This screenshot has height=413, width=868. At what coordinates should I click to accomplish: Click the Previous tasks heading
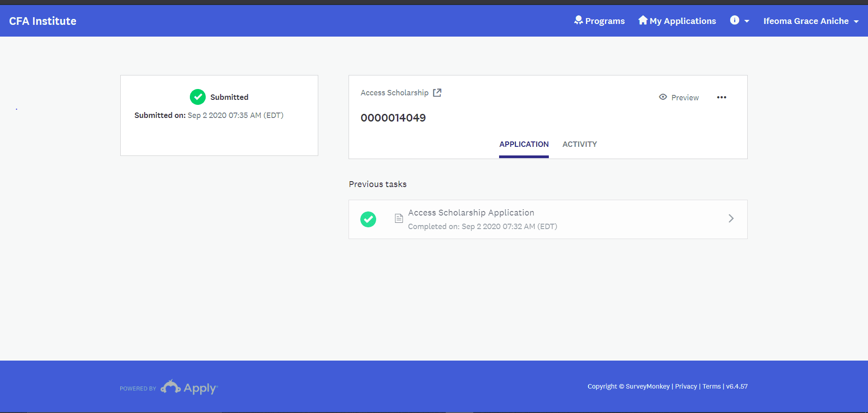(377, 184)
